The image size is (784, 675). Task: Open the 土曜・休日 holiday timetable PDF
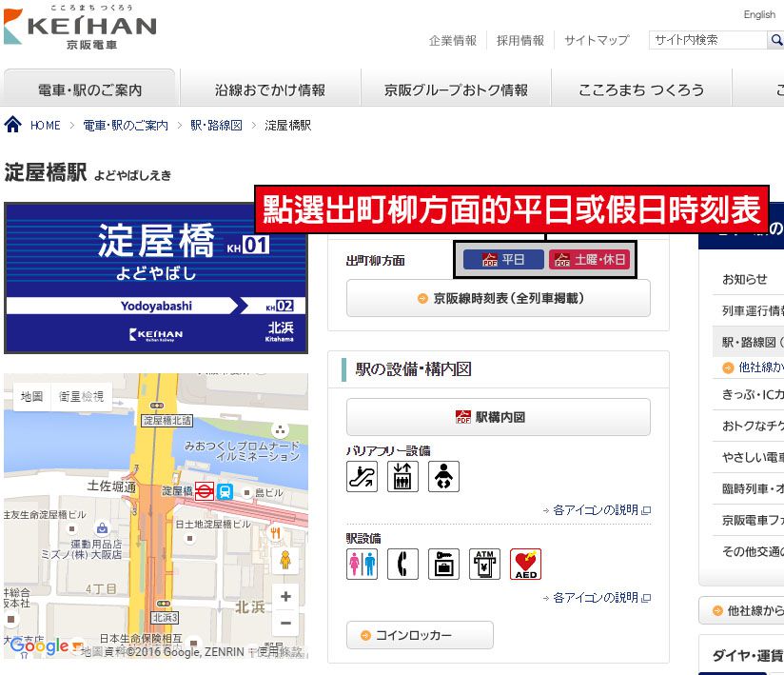590,260
